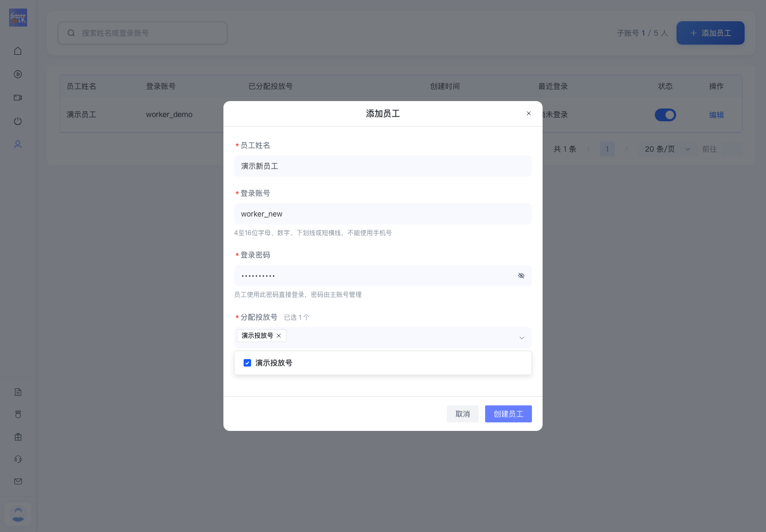766x532 pixels.
Task: Select the video camera sidebar icon
Action: click(x=18, y=98)
